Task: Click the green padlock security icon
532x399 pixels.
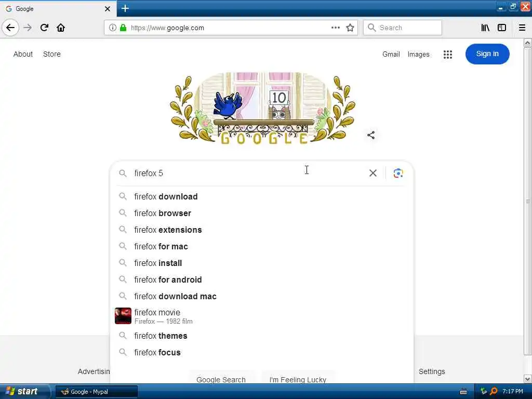Action: pos(123,28)
